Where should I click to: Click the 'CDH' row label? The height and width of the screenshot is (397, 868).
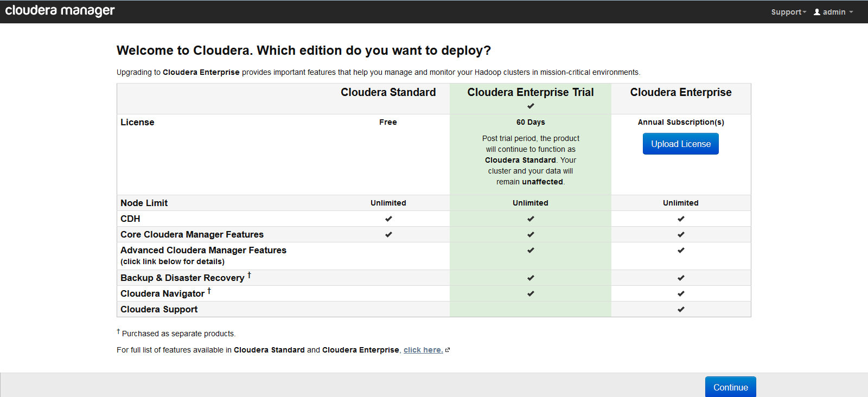[130, 219]
